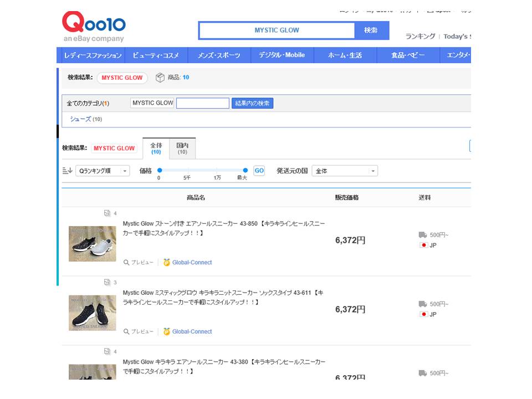Open the レディースファッション category menu
Image resolution: width=532 pixels, height=399 pixels.
[x=93, y=55]
